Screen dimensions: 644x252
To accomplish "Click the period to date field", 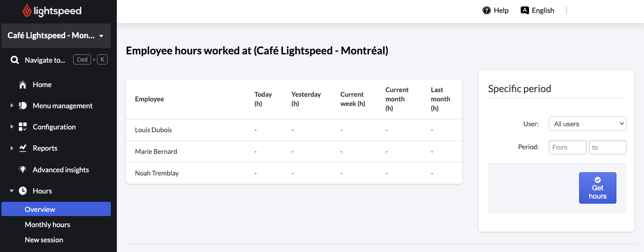I will [607, 147].
